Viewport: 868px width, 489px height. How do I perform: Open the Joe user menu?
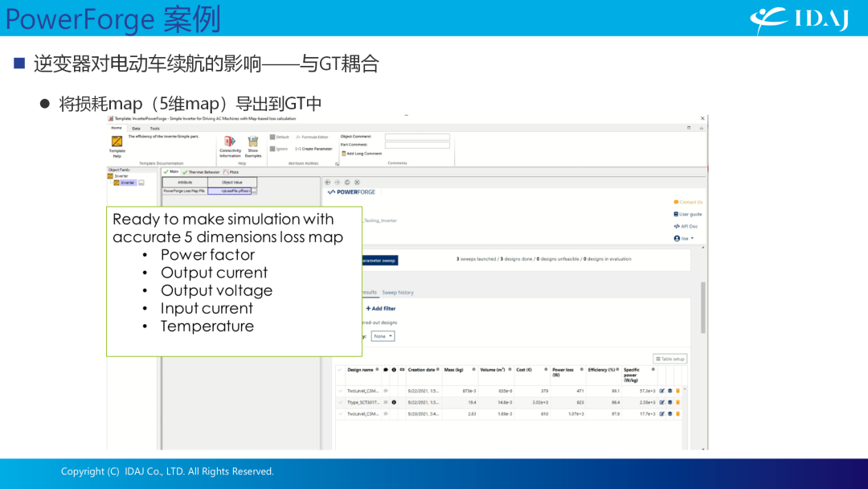(684, 239)
